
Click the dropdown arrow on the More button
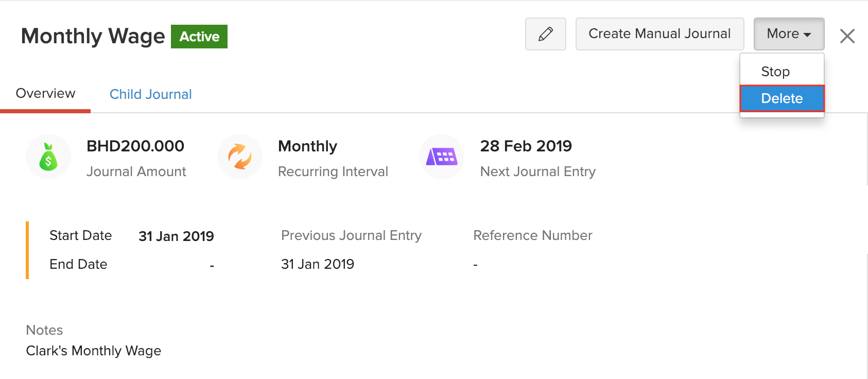click(806, 34)
